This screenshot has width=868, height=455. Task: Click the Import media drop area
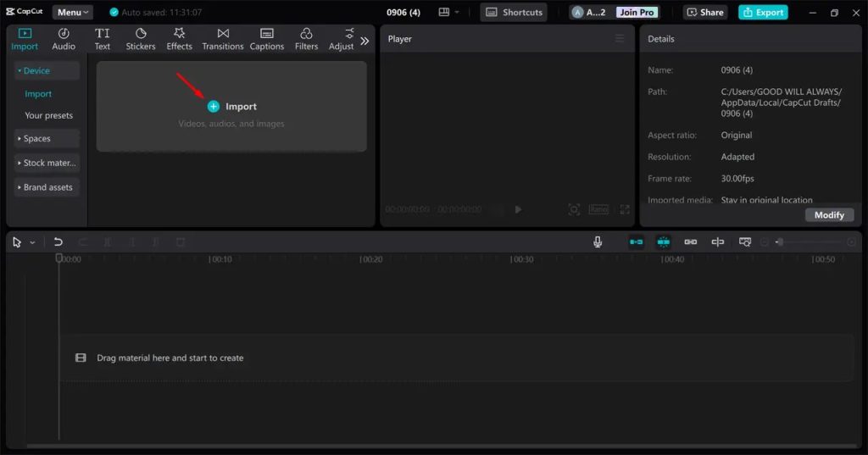coord(231,107)
